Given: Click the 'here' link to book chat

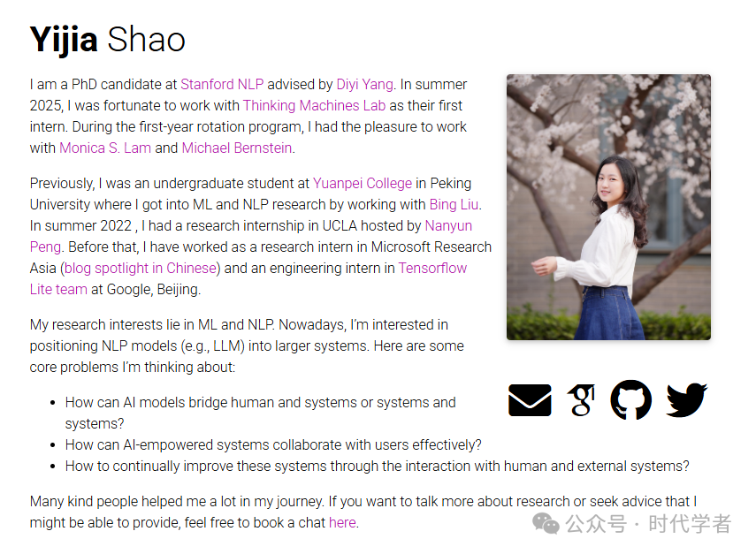Looking at the screenshot, I should tap(341, 523).
